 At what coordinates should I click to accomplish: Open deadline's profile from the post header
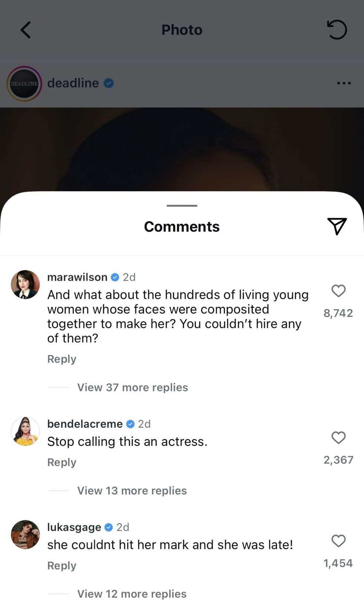click(x=73, y=83)
